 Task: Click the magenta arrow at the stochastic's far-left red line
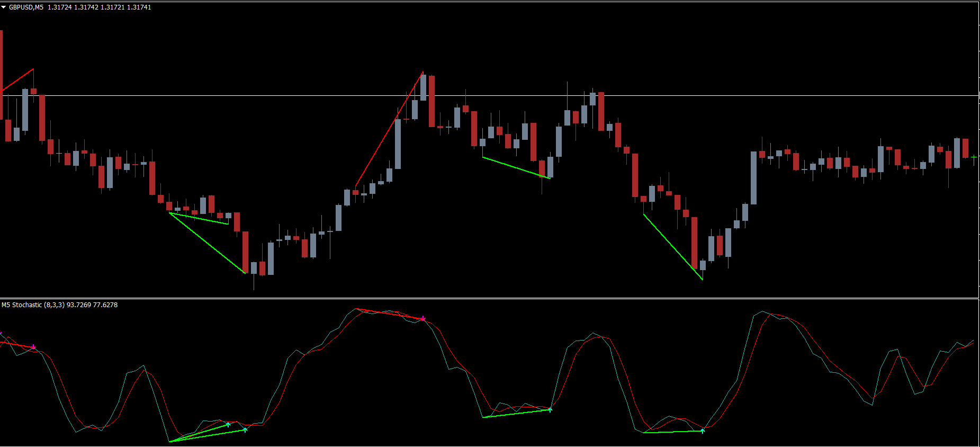[33, 347]
